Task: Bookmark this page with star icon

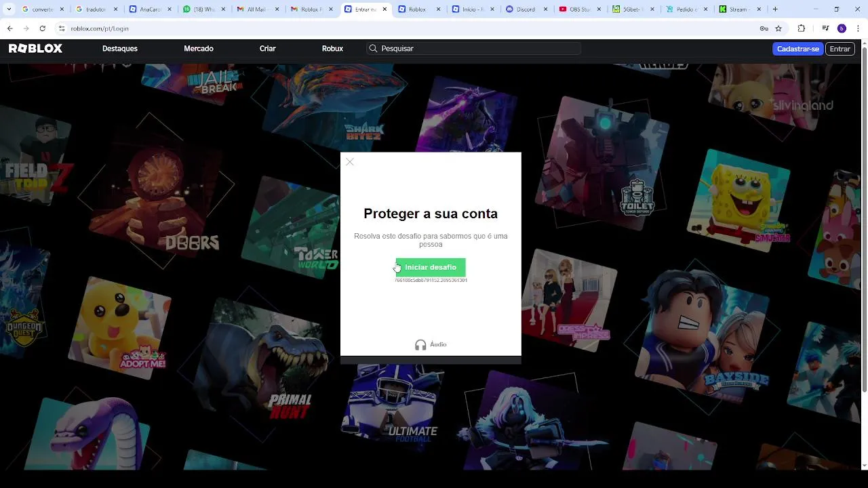Action: tap(778, 28)
